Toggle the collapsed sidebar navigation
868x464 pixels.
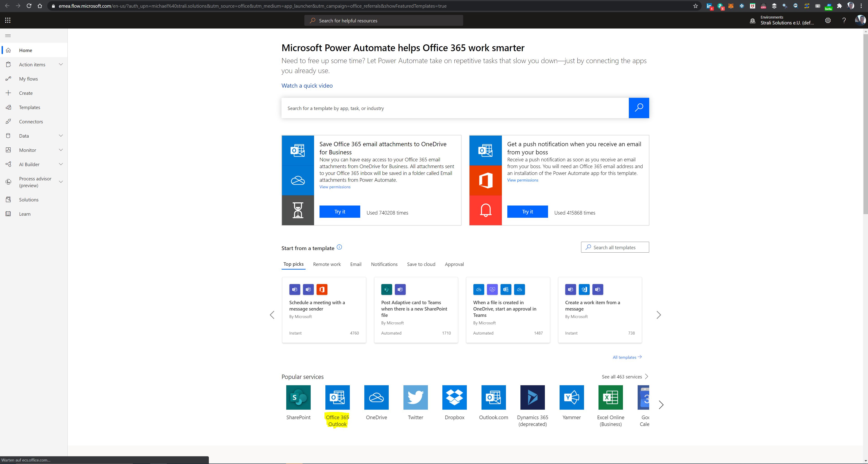(x=8, y=35)
